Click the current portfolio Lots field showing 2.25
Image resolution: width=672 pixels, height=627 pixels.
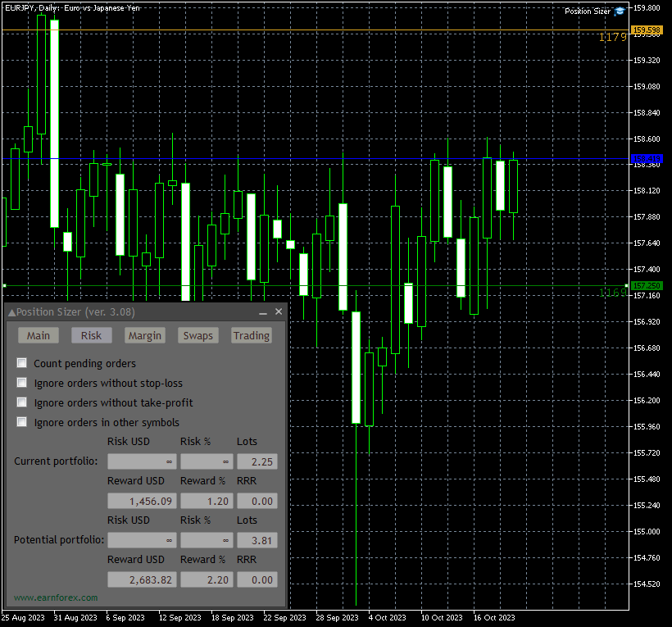pyautogui.click(x=257, y=461)
